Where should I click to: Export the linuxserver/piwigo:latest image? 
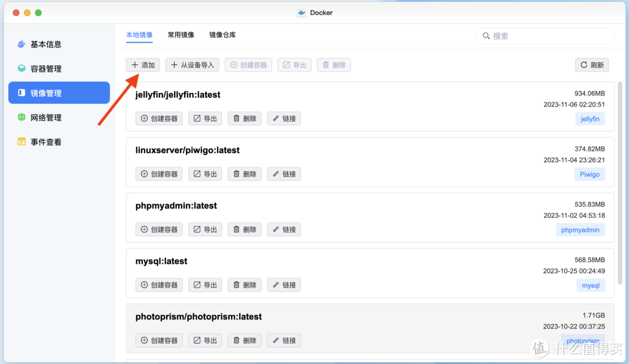[206, 174]
